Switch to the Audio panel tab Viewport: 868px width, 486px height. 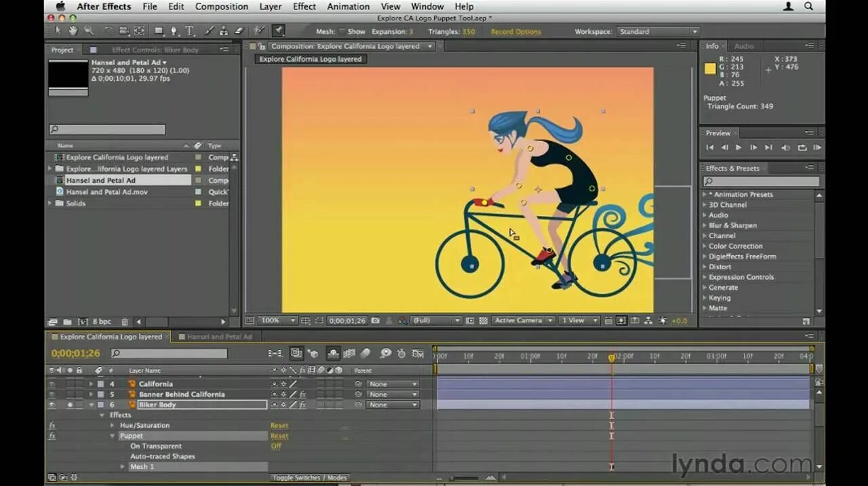pyautogui.click(x=744, y=46)
